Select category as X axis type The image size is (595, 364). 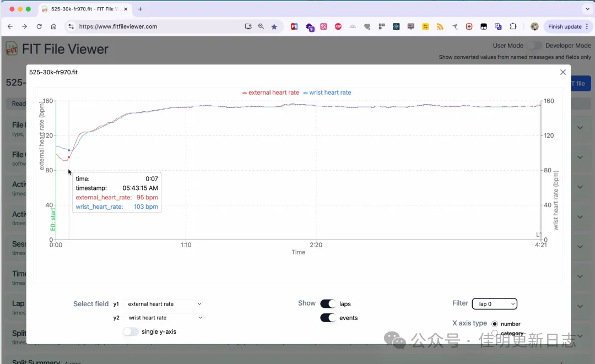(495, 333)
